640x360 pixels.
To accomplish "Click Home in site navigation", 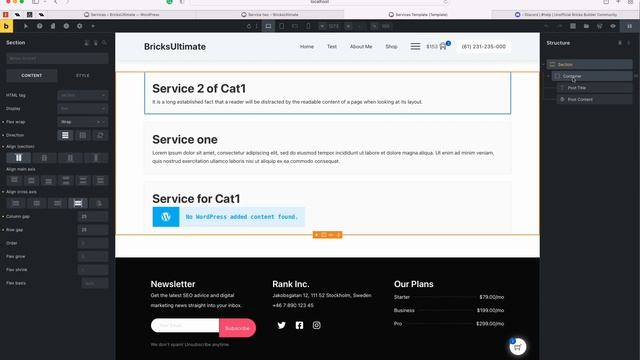I will click(307, 47).
